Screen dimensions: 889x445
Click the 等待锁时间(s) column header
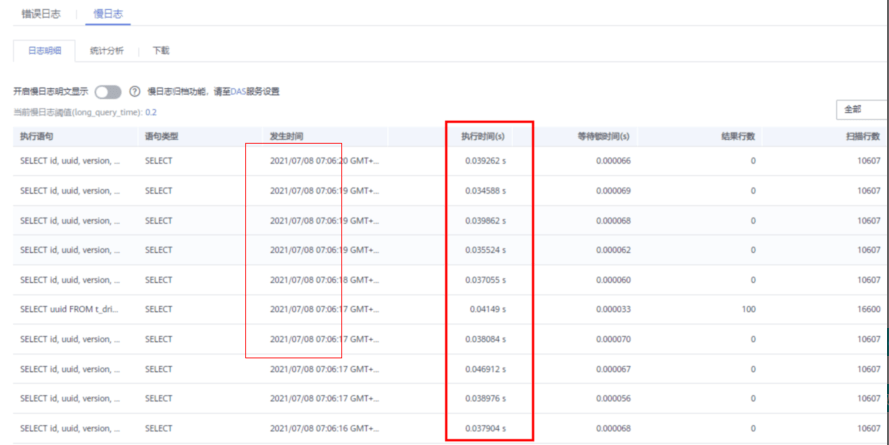coord(603,135)
